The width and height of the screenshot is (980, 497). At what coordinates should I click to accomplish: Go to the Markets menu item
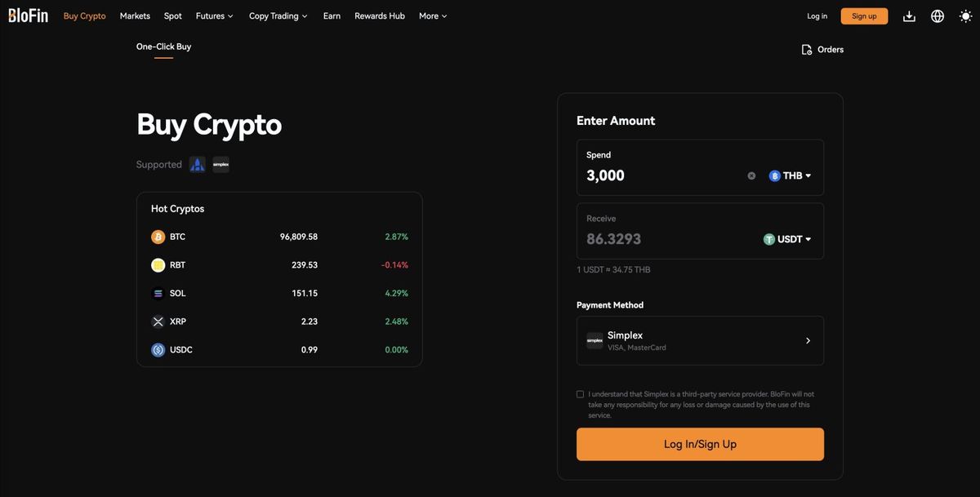[135, 16]
